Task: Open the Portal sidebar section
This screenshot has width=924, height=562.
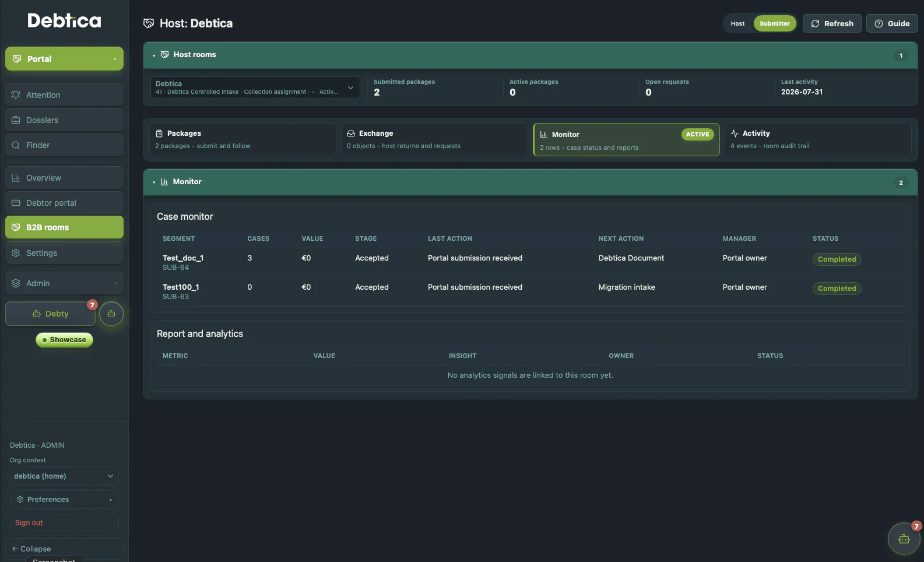Action: (64, 59)
